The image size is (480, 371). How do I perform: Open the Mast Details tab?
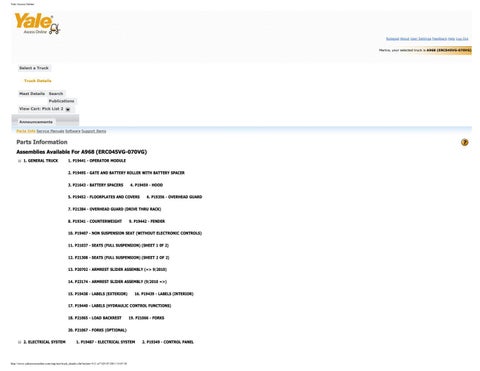[x=32, y=94]
